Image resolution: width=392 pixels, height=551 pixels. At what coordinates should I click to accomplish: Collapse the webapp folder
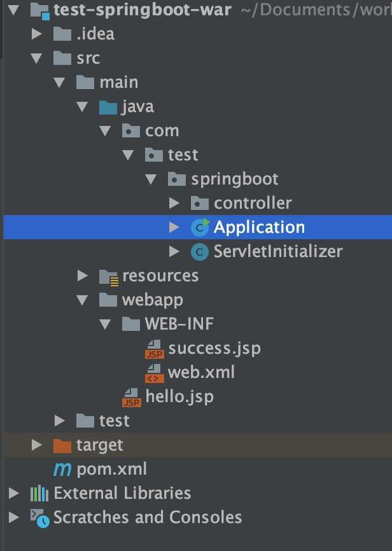click(x=82, y=300)
